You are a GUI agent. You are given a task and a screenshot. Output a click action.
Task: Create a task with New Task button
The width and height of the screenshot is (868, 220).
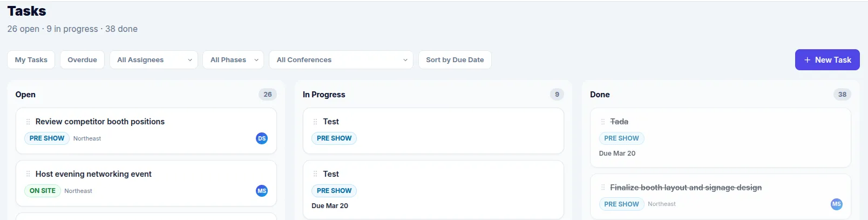tap(827, 60)
